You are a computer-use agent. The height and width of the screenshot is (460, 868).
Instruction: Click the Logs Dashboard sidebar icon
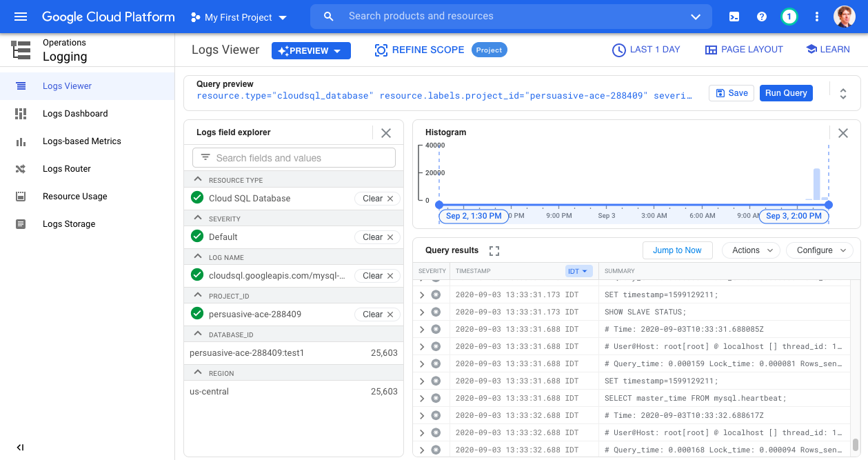click(x=21, y=114)
